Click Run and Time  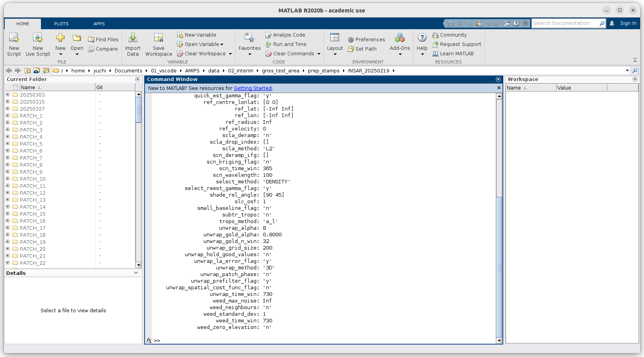pyautogui.click(x=286, y=44)
